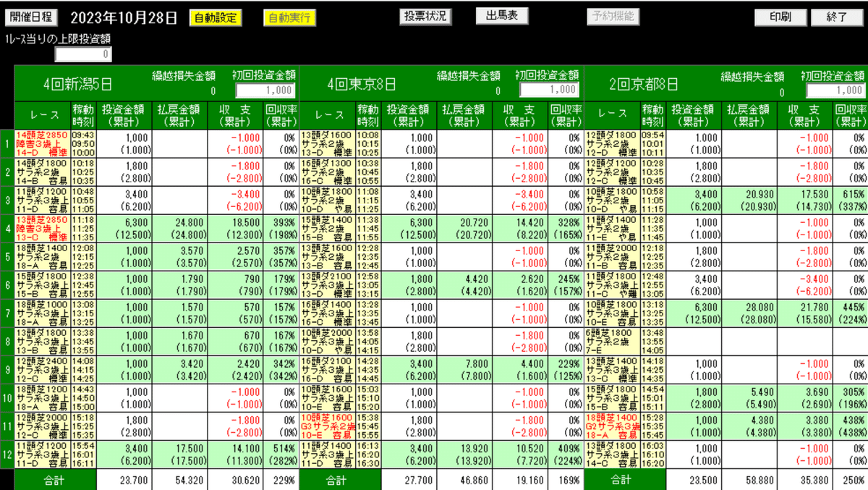Viewport: 868px width, 490px height.
Task: Select Niigata race 4 cell 13頭芝2850 障害3歳上
Action: [x=42, y=229]
